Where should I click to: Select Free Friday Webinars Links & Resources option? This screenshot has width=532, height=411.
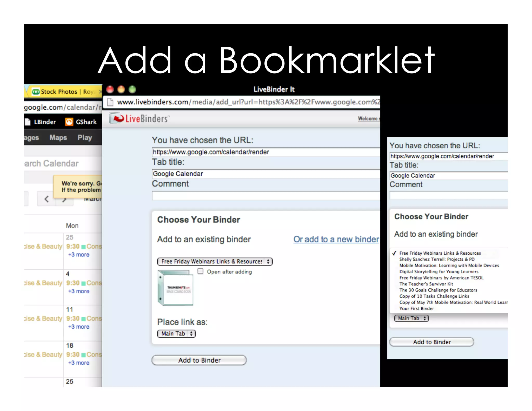[x=440, y=253]
